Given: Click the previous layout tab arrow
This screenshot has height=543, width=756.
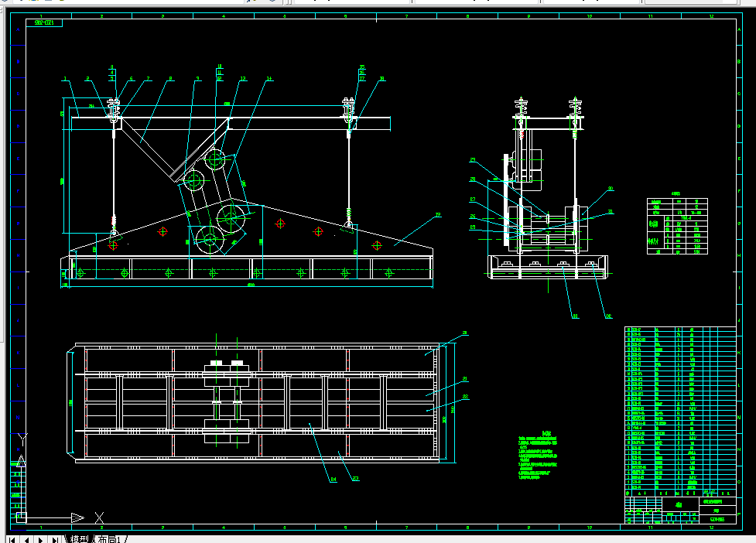Looking at the screenshot, I should tap(26, 540).
